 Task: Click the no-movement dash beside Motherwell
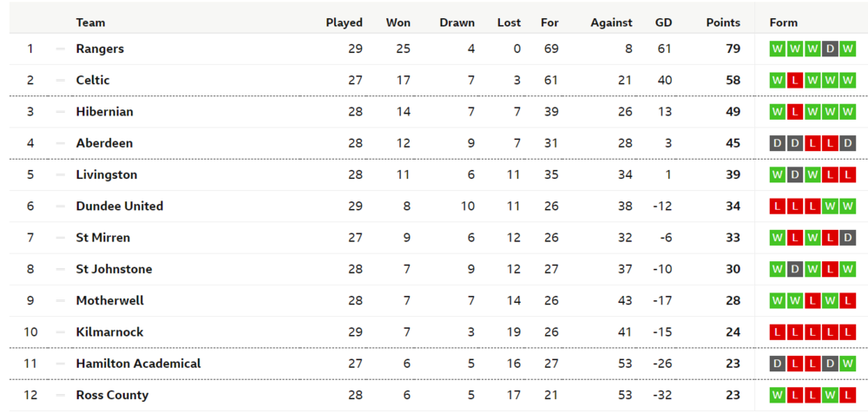click(60, 300)
